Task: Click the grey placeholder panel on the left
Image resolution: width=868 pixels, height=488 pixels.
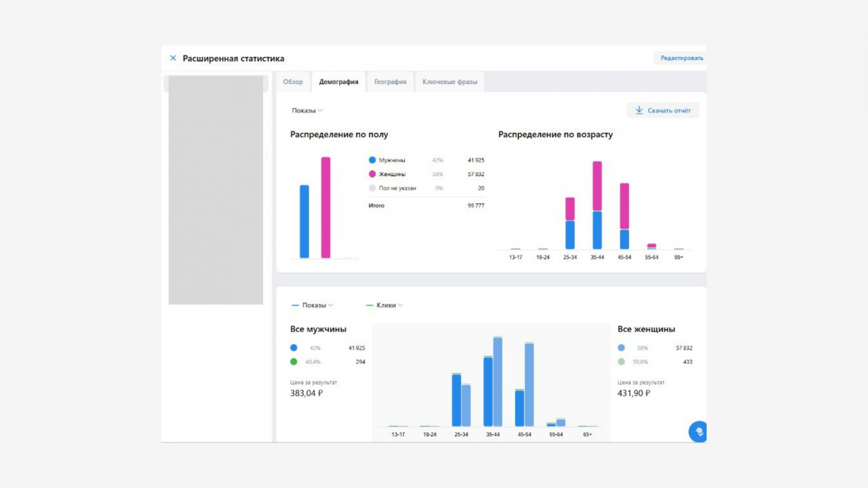Action: point(216,190)
